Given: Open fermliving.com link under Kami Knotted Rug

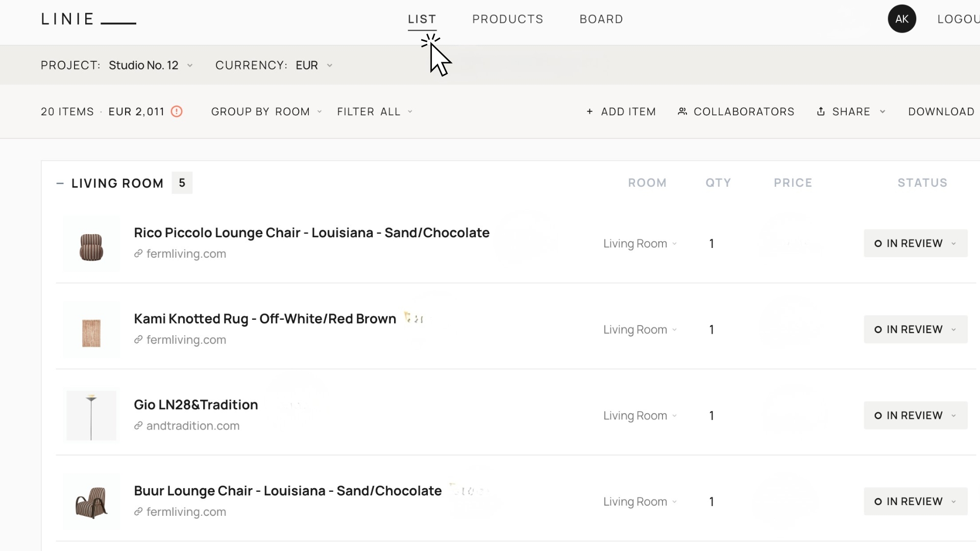Looking at the screenshot, I should click(x=186, y=340).
